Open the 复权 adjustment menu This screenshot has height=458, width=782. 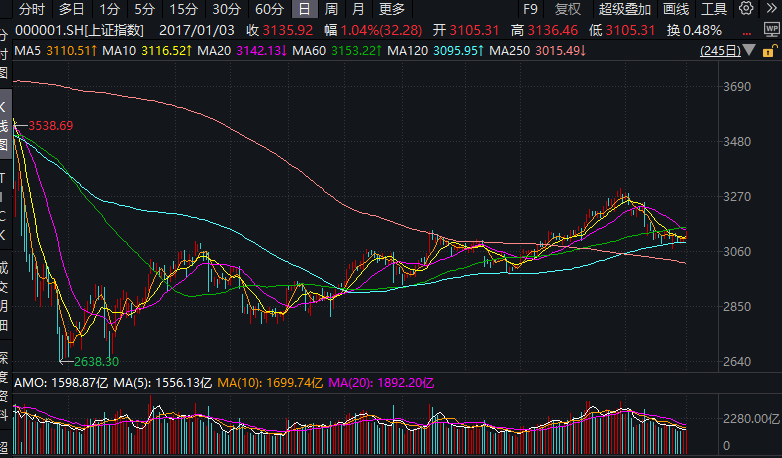(x=568, y=9)
